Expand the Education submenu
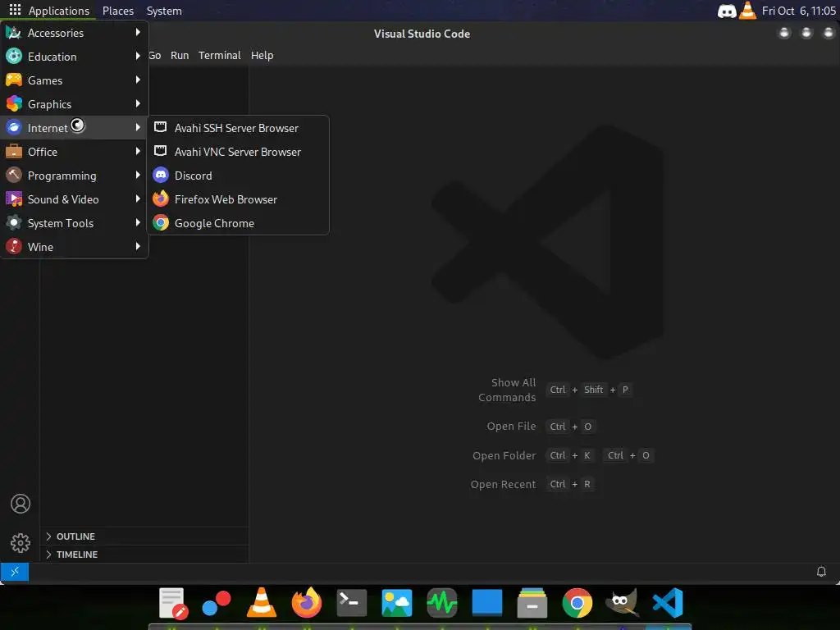Screen dimensions: 840x630 coord(75,57)
